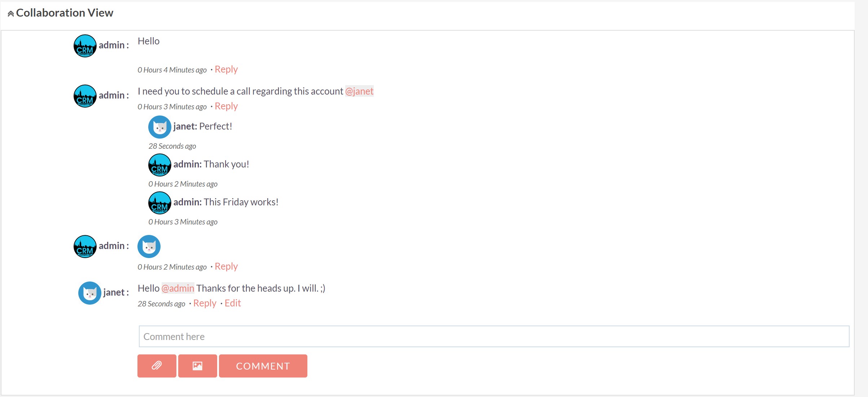Reply to admin's 'Hello' comment

226,69
